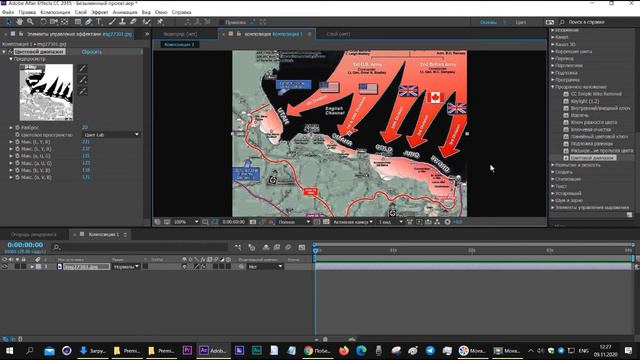
Task: Open the composition mini-flowchart icon in timeline
Action: click(238, 247)
